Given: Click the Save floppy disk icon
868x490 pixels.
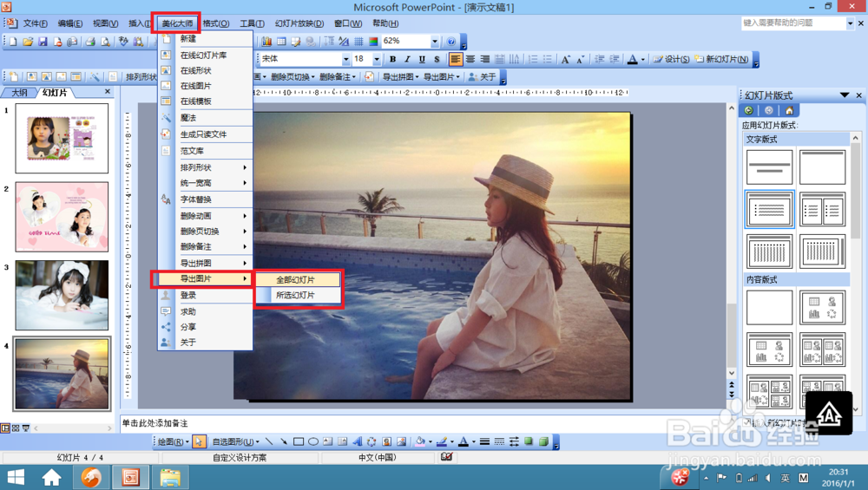Looking at the screenshot, I should coord(43,42).
